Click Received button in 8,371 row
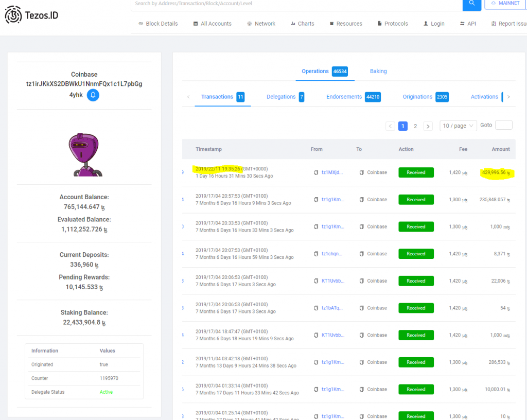 point(416,254)
